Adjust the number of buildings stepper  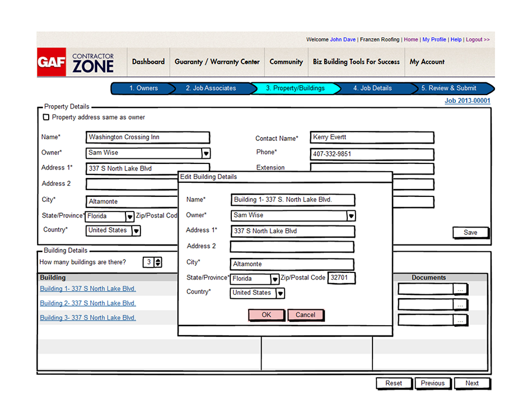(158, 262)
